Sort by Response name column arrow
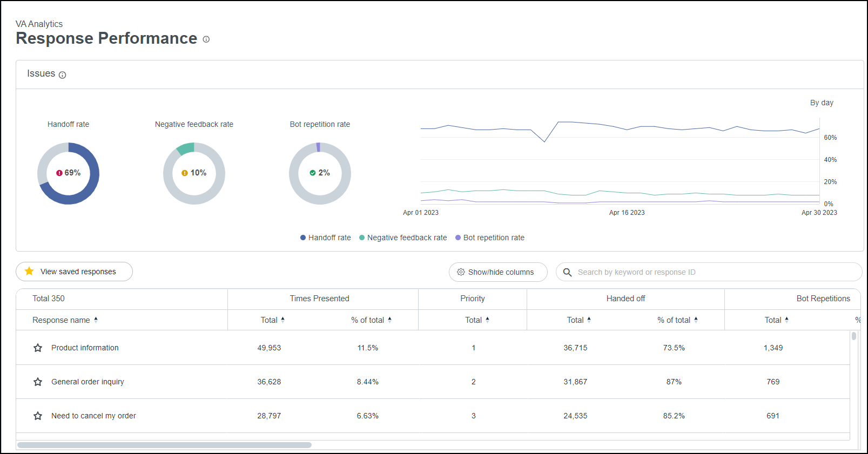Image resolution: width=868 pixels, height=454 pixels. (x=96, y=320)
